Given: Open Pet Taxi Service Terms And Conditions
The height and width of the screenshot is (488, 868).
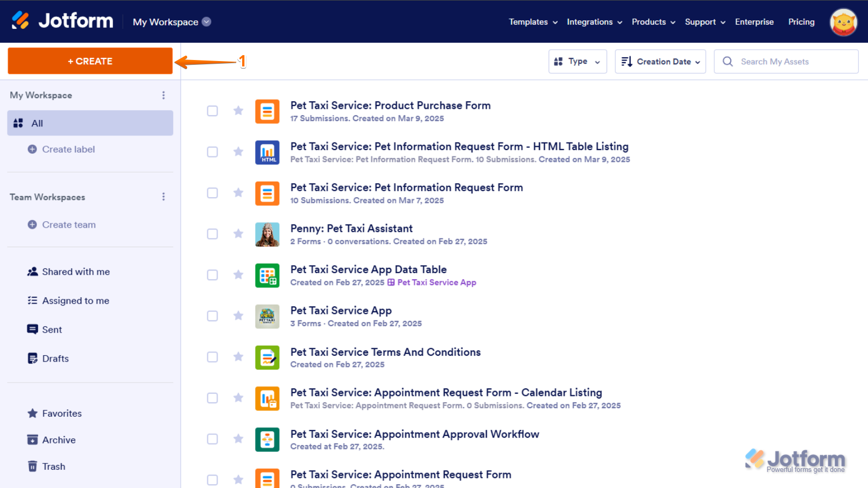Looking at the screenshot, I should pos(386,352).
